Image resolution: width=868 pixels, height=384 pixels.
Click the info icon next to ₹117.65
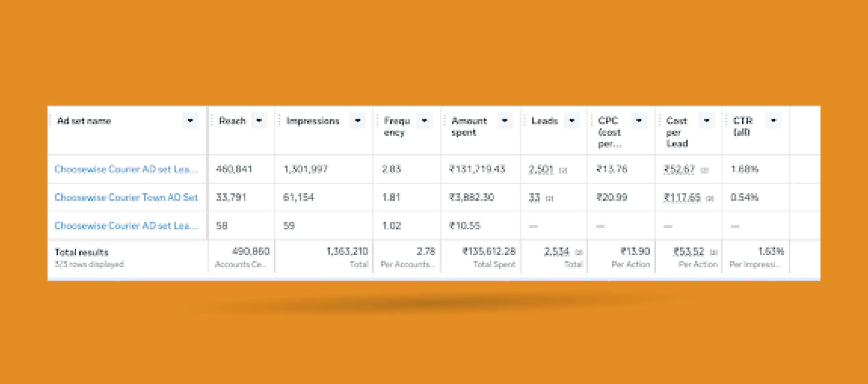click(x=710, y=199)
